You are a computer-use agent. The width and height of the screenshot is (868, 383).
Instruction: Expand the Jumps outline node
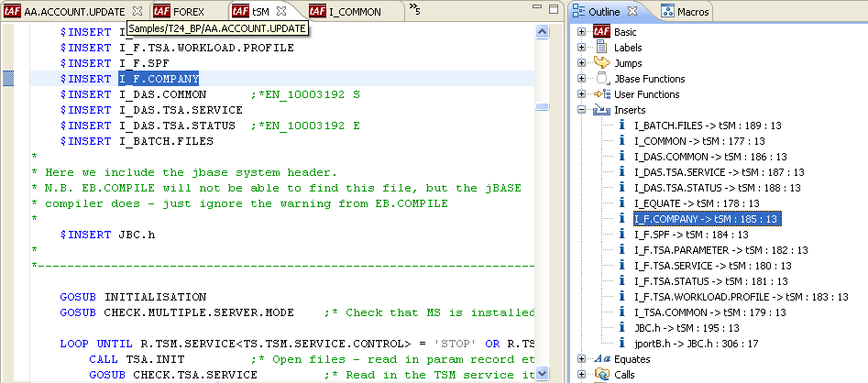[x=582, y=63]
